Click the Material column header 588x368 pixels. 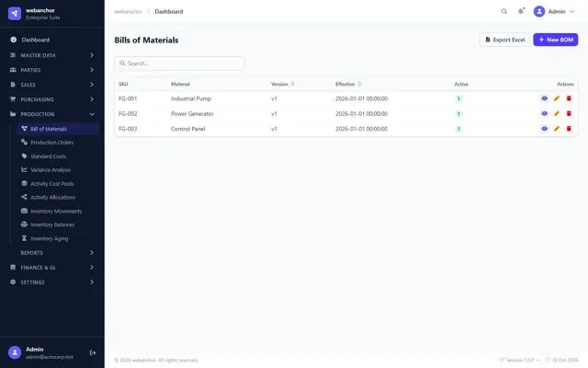180,84
